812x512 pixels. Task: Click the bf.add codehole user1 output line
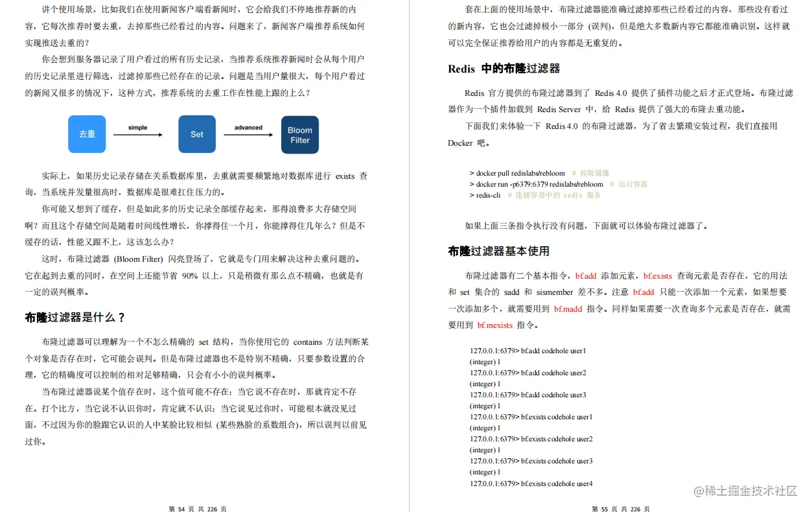(529, 351)
